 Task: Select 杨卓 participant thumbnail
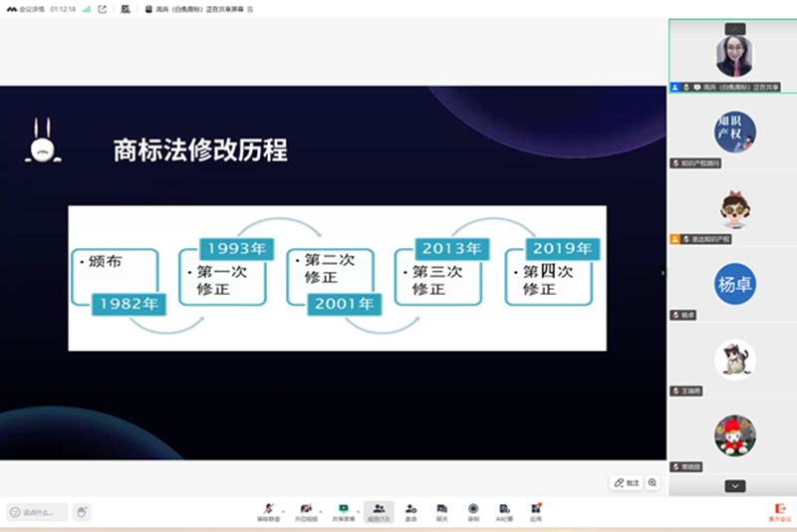(x=734, y=285)
